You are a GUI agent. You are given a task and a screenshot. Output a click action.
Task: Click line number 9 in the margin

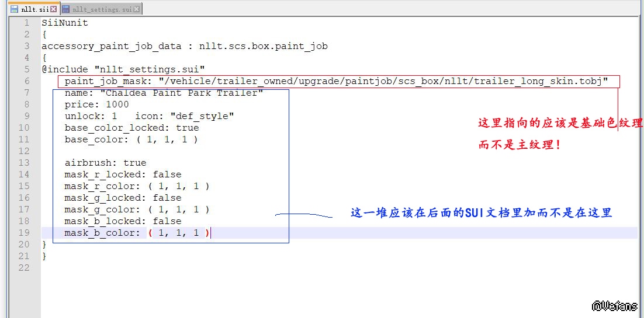pos(27,116)
